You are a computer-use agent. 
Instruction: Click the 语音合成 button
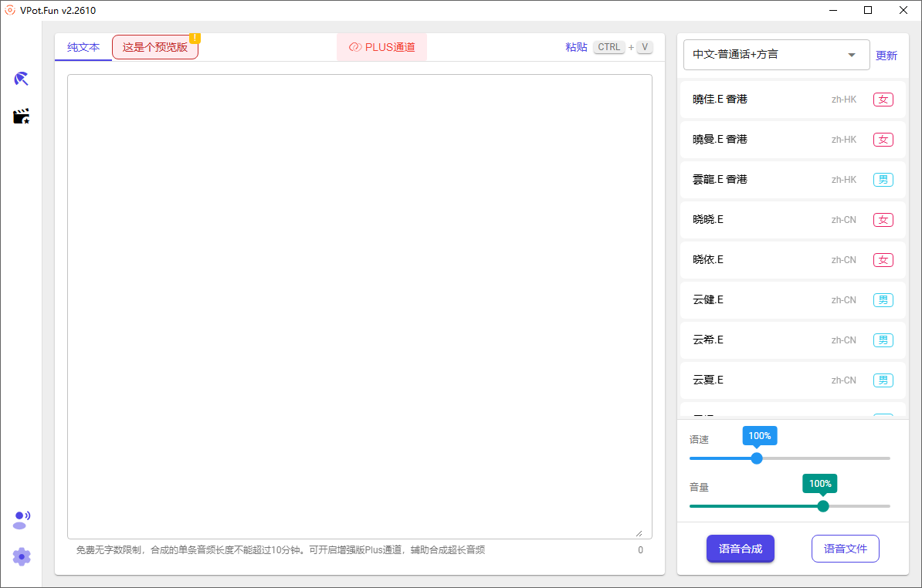click(x=741, y=549)
